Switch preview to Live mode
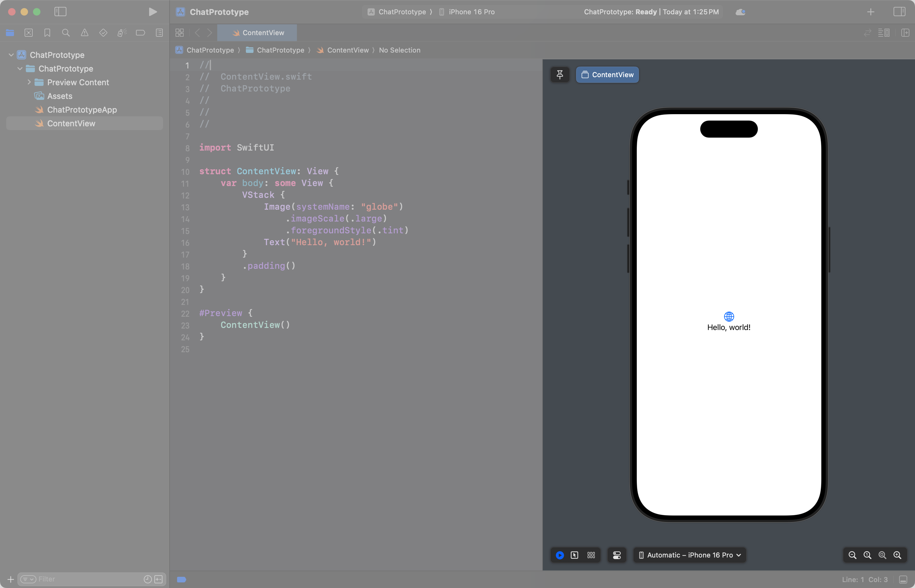 coord(560,555)
